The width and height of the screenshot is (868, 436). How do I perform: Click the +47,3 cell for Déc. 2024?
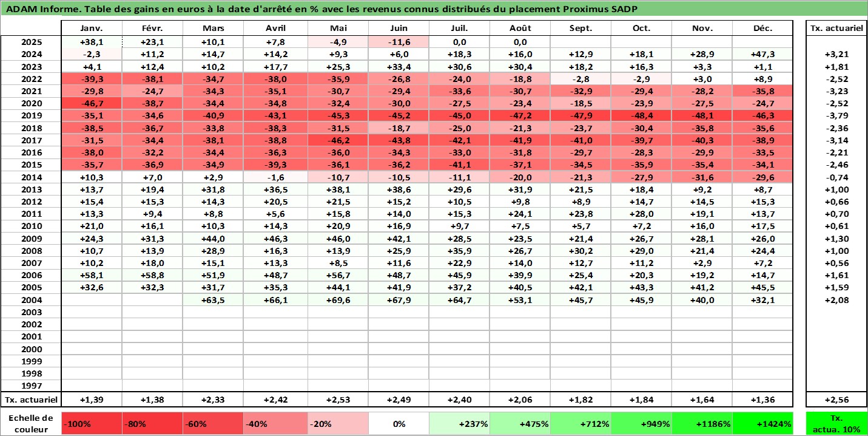point(762,55)
